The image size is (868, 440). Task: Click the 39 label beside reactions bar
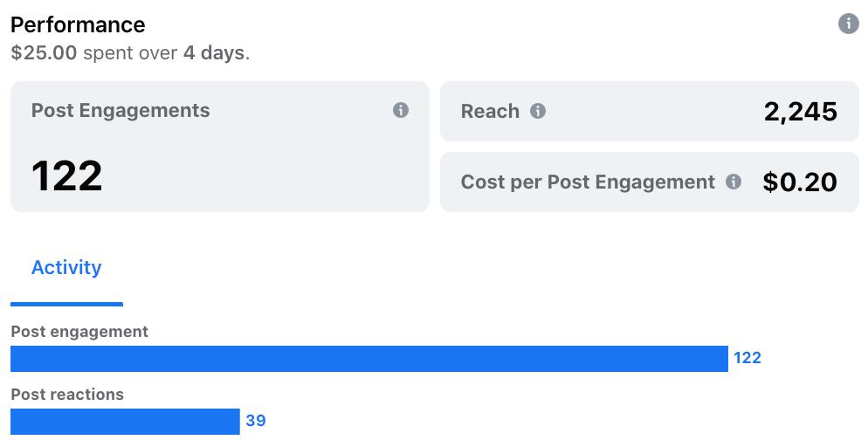click(x=255, y=421)
